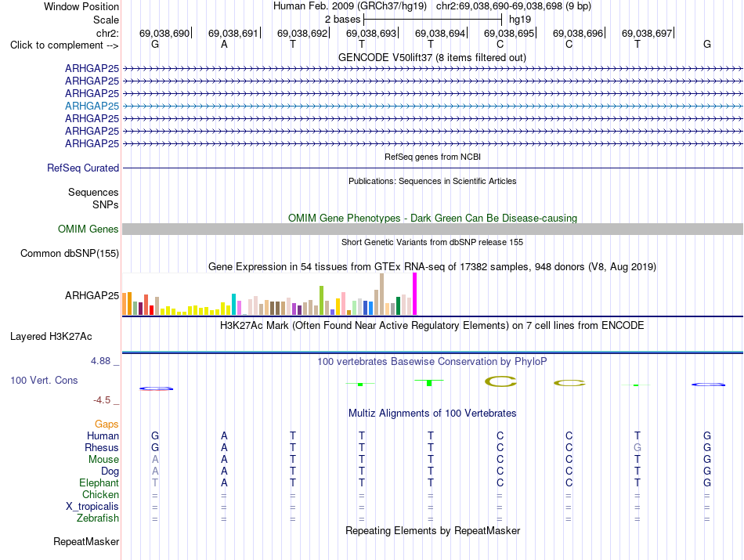Click the green T conservation glyph under 69,038,694
744x560 pixels.
point(429,382)
